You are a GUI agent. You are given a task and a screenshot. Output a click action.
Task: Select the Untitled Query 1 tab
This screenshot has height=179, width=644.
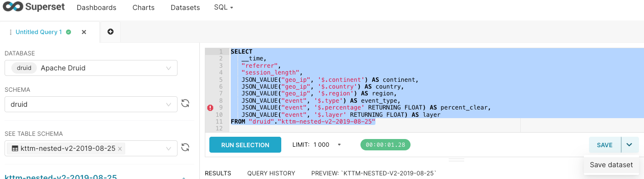tap(39, 32)
